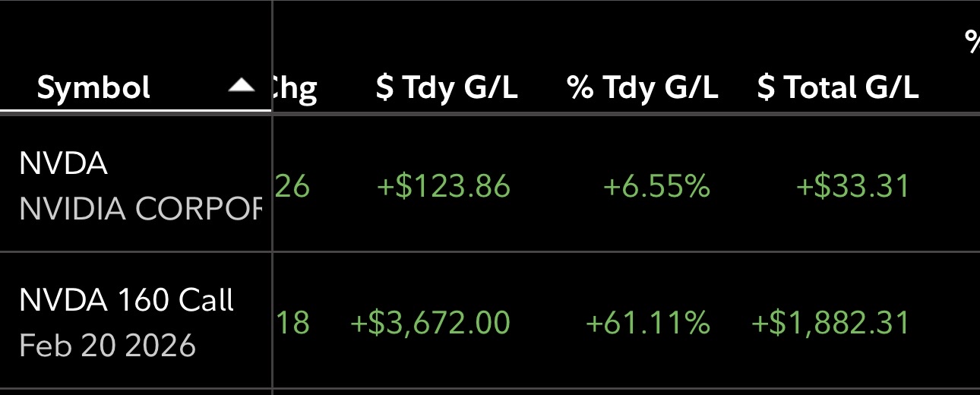Click the +6.55% today's gain value
980x395 pixels.
[656, 186]
